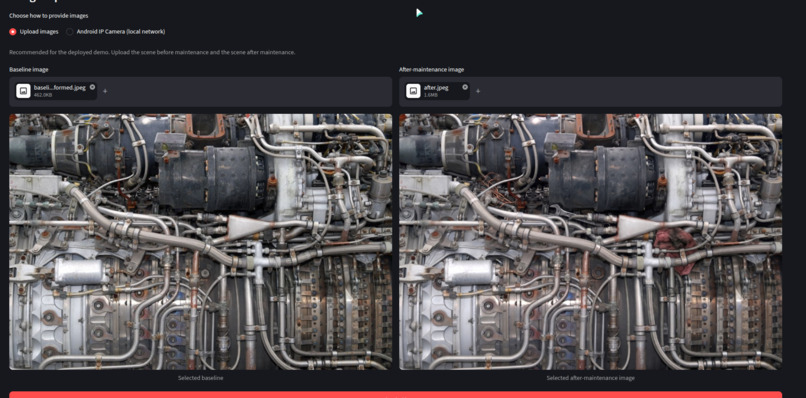Add another baseline image with plus
The width and height of the screenshot is (806, 398).
105,91
